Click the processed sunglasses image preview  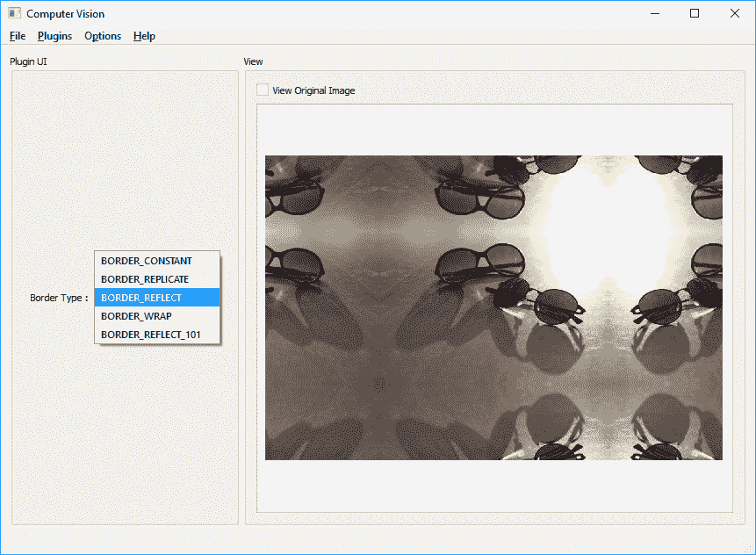(493, 307)
